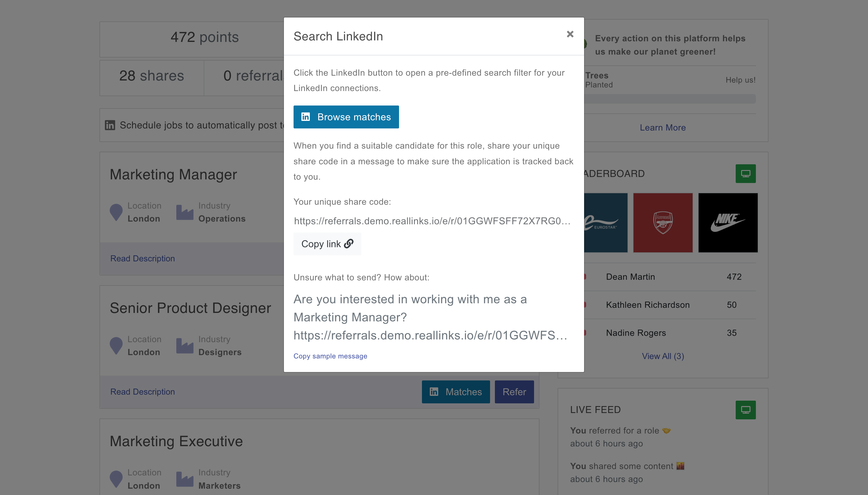The width and height of the screenshot is (868, 495).
Task: Click LinkedIn icon beside Schedule jobs
Action: pos(110,125)
